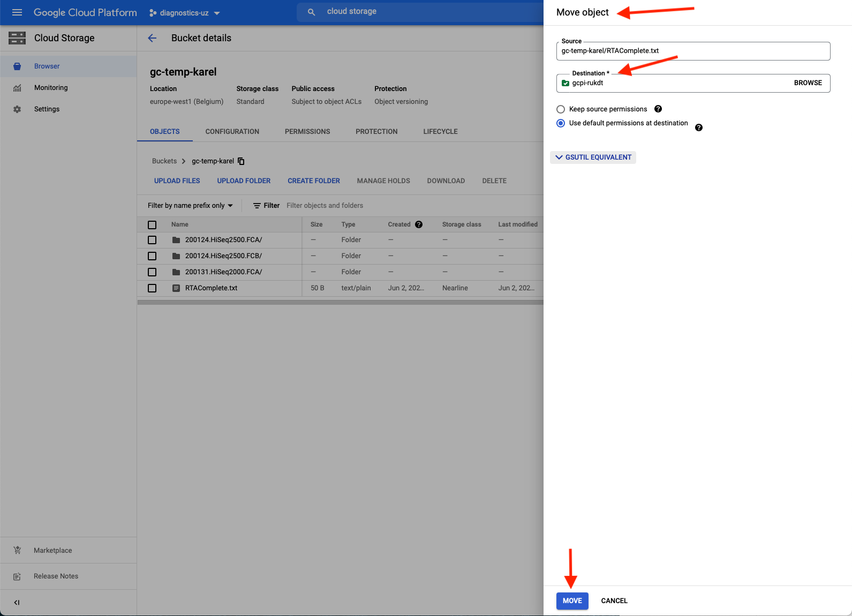
Task: Tick the select-all checkbox in table header
Action: pos(152,225)
